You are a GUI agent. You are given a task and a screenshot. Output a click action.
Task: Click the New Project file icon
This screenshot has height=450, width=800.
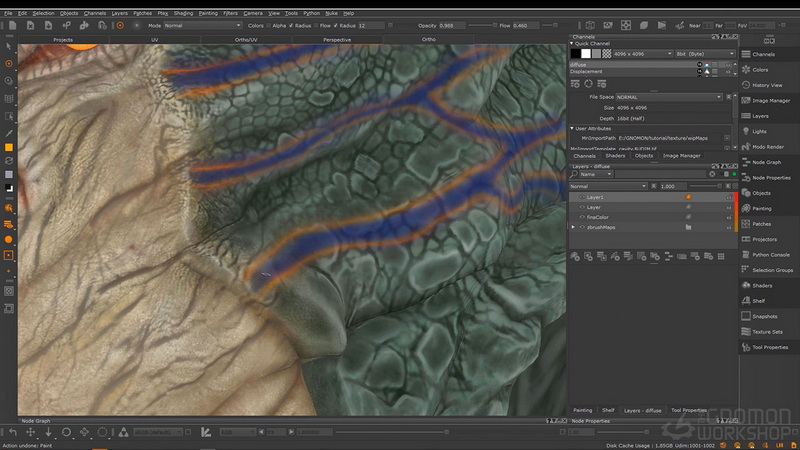click(12, 25)
